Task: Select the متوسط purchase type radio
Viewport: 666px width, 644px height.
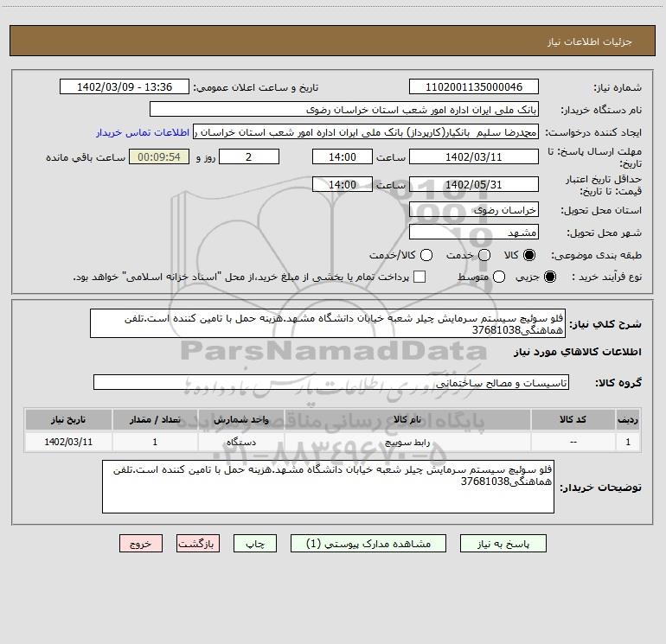Action: [499, 277]
